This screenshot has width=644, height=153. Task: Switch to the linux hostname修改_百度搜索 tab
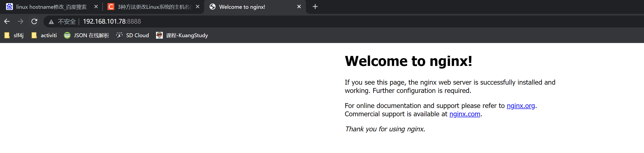pos(51,7)
